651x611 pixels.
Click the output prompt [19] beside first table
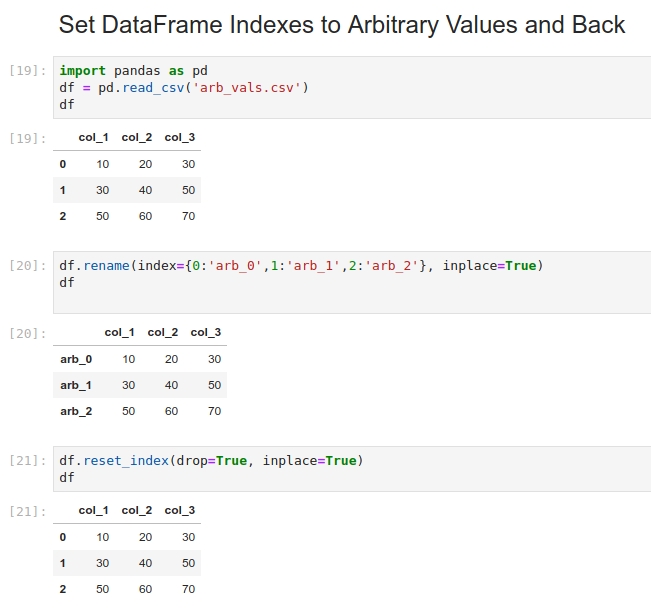pos(27,138)
